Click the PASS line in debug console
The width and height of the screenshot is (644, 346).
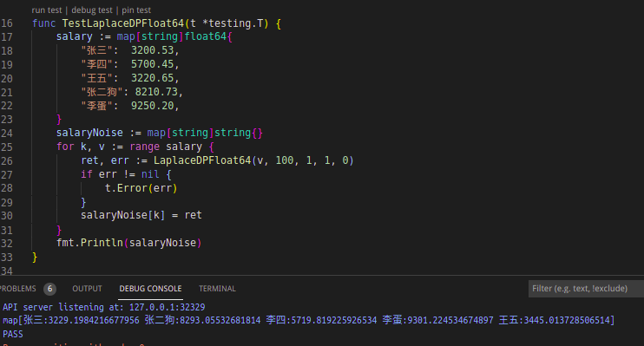pos(13,334)
